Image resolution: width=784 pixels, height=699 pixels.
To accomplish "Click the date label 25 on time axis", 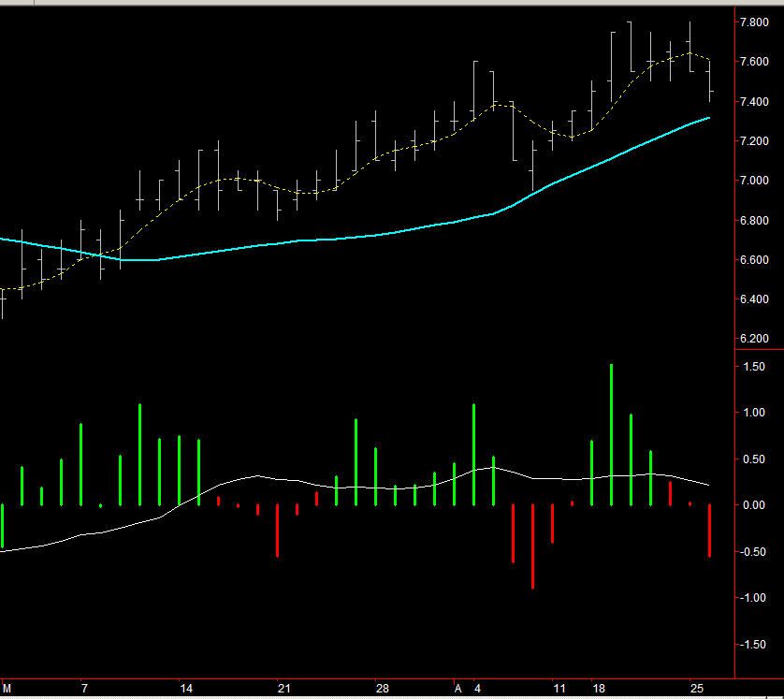I will tap(697, 689).
